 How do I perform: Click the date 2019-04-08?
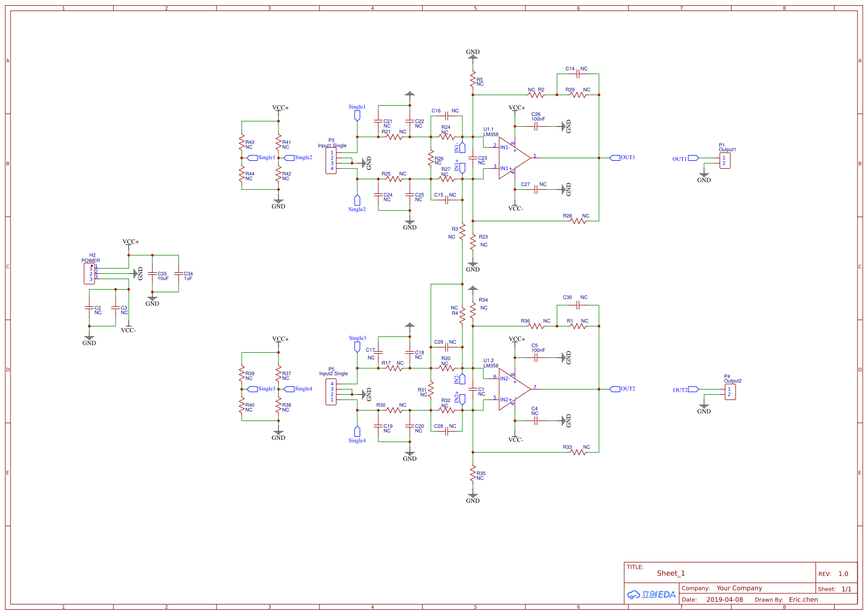click(x=725, y=600)
